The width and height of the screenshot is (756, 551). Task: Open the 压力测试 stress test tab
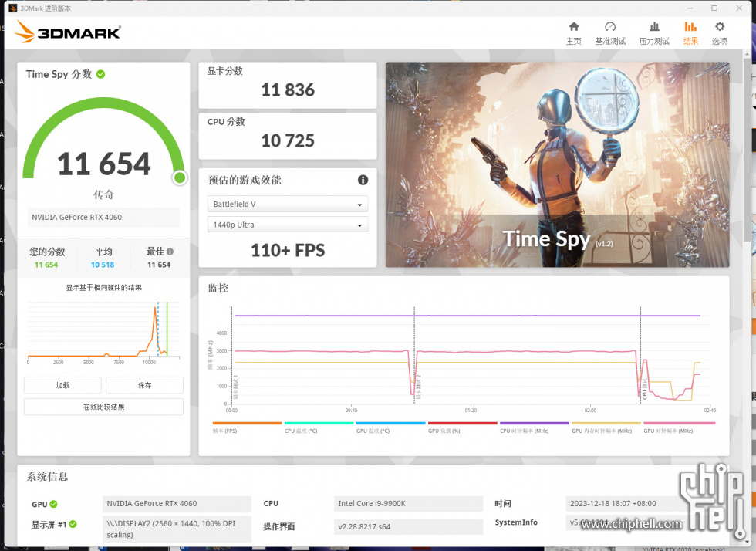point(654,33)
